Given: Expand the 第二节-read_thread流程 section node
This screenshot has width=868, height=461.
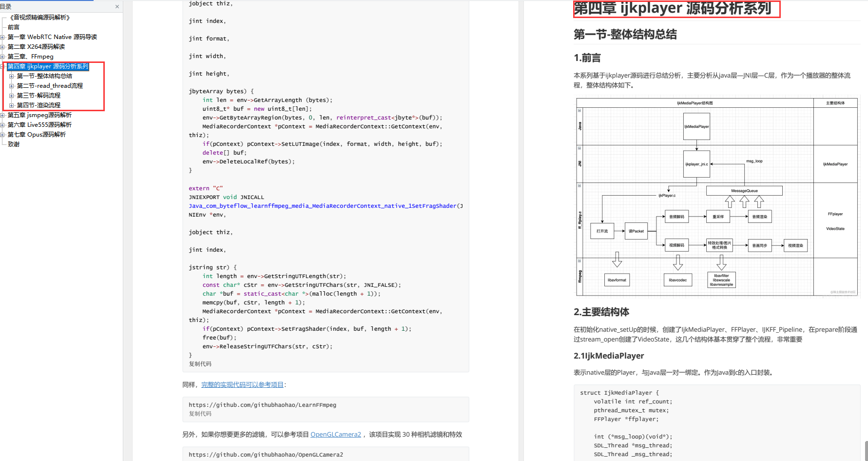Looking at the screenshot, I should 12,86.
